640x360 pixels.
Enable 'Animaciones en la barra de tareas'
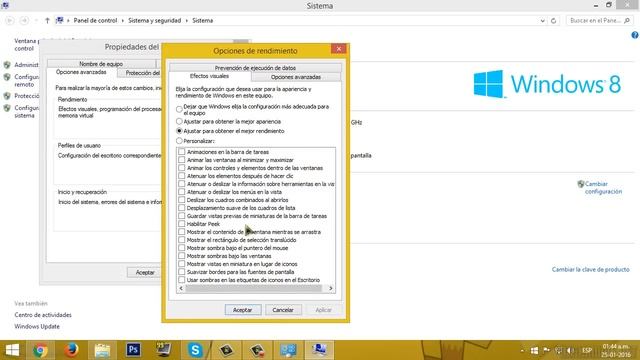(182, 152)
